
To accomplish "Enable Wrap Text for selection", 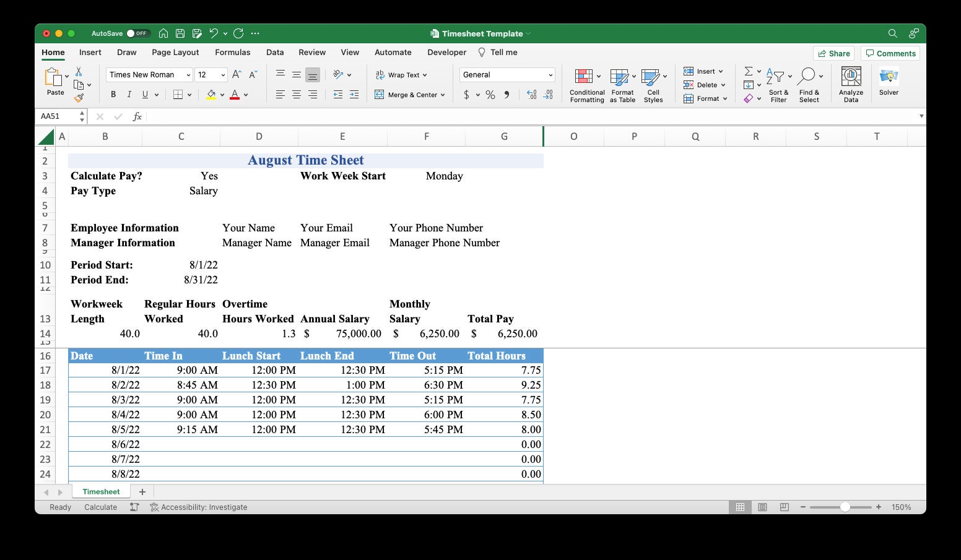I will coord(402,74).
